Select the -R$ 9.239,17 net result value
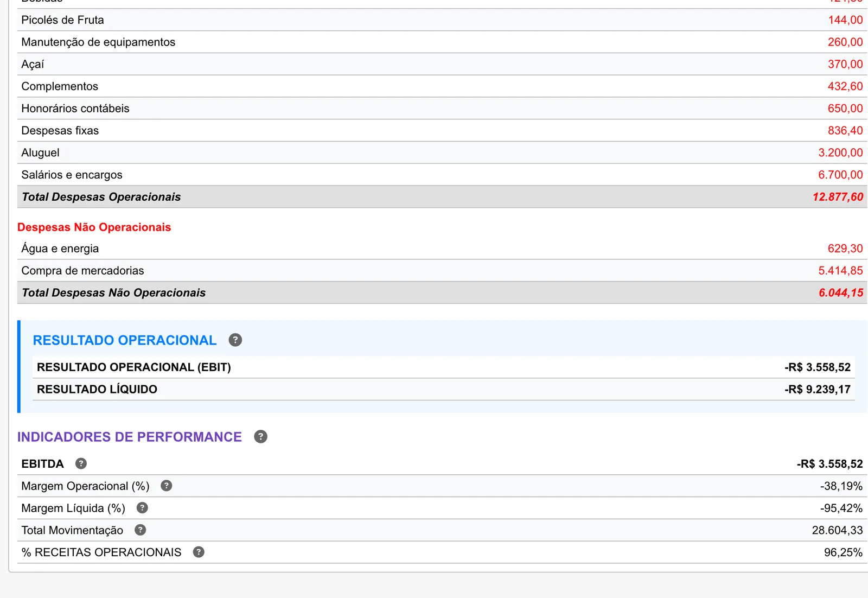Image resolution: width=868 pixels, height=598 pixels. point(818,390)
